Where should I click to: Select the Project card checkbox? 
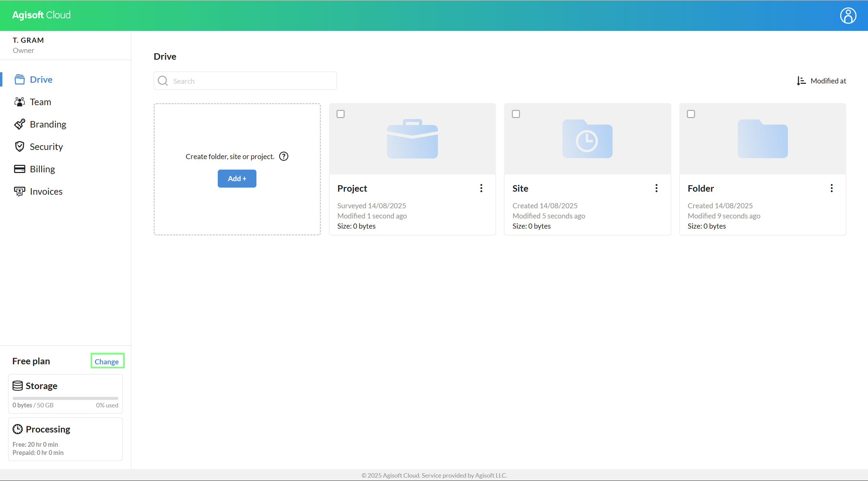coord(341,114)
